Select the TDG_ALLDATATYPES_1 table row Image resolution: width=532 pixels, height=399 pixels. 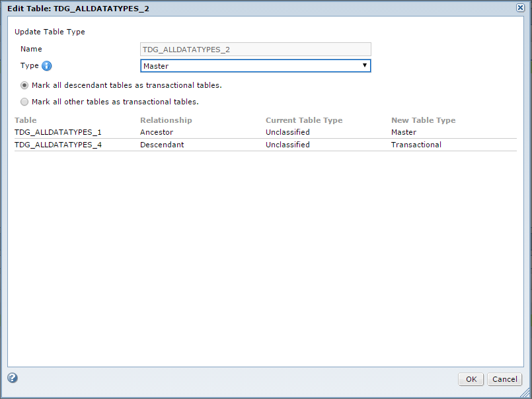click(265, 132)
